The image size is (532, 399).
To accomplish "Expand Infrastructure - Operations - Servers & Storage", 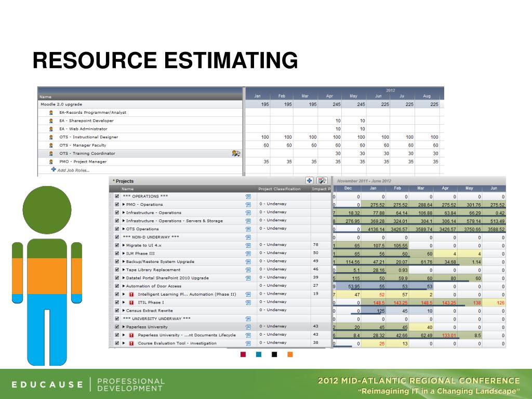I will click(124, 220).
